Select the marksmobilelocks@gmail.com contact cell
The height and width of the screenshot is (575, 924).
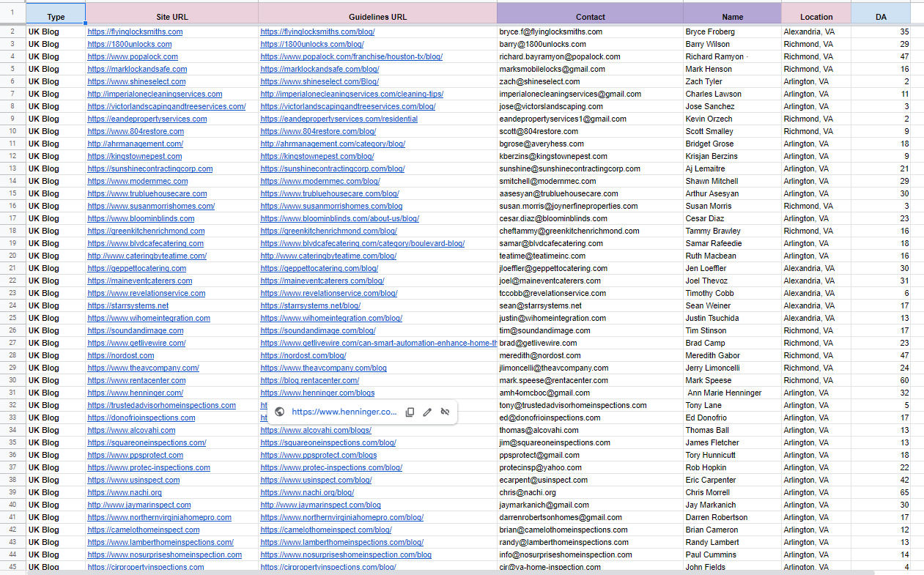click(591, 69)
